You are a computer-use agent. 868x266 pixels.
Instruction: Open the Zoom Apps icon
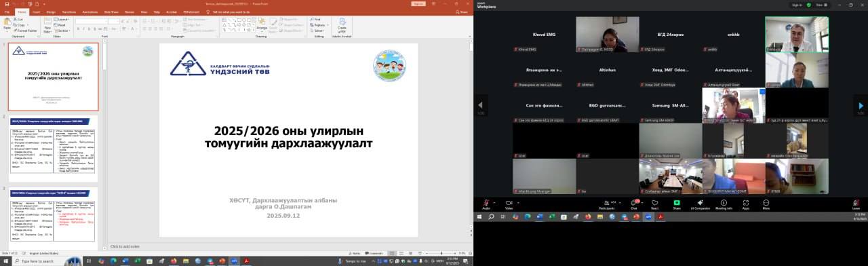(x=746, y=203)
